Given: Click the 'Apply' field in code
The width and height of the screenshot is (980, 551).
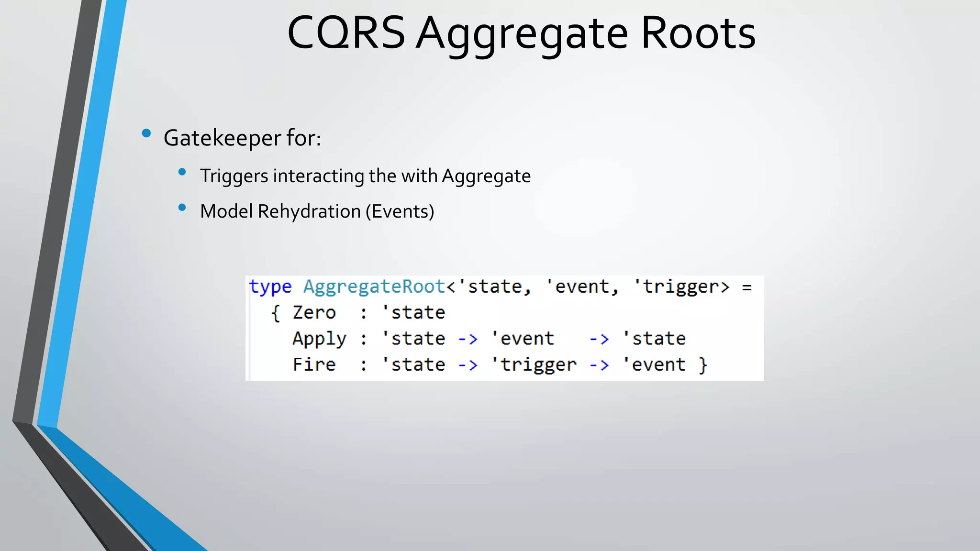Looking at the screenshot, I should point(319,339).
